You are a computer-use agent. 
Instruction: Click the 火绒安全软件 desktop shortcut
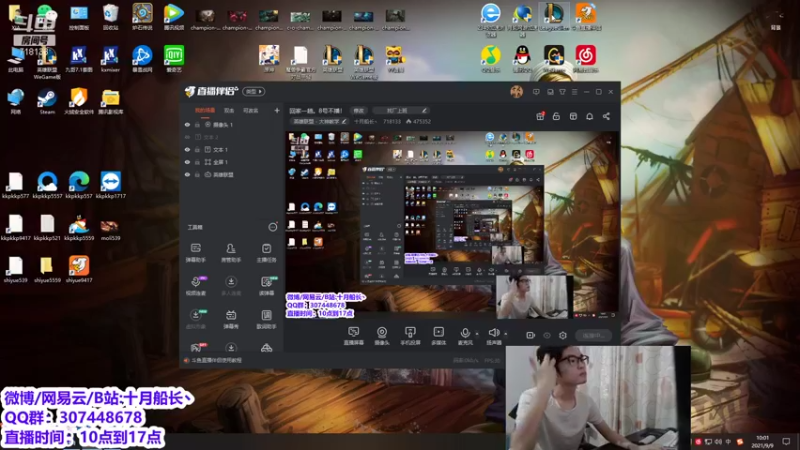[79, 101]
